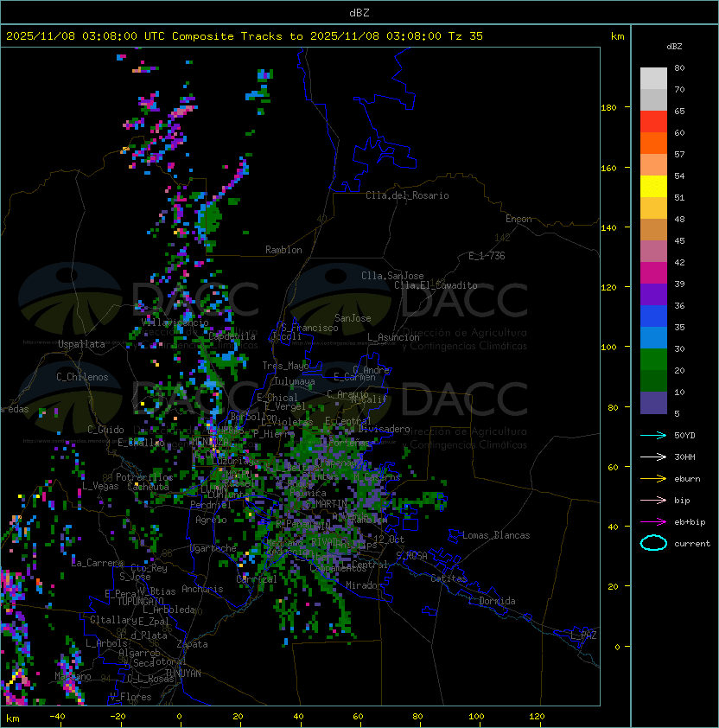The image size is (719, 728).
Task: Select the 'Anchoris' place label
Action: coord(202,589)
